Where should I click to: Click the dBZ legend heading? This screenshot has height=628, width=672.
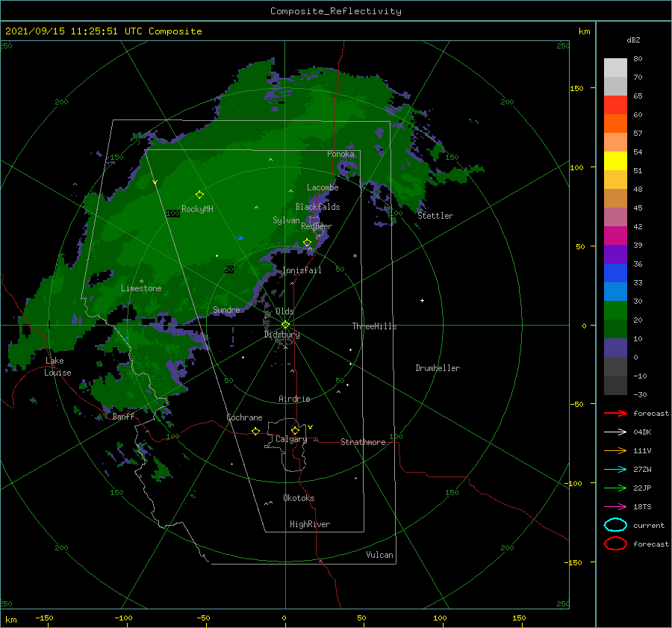pos(633,40)
